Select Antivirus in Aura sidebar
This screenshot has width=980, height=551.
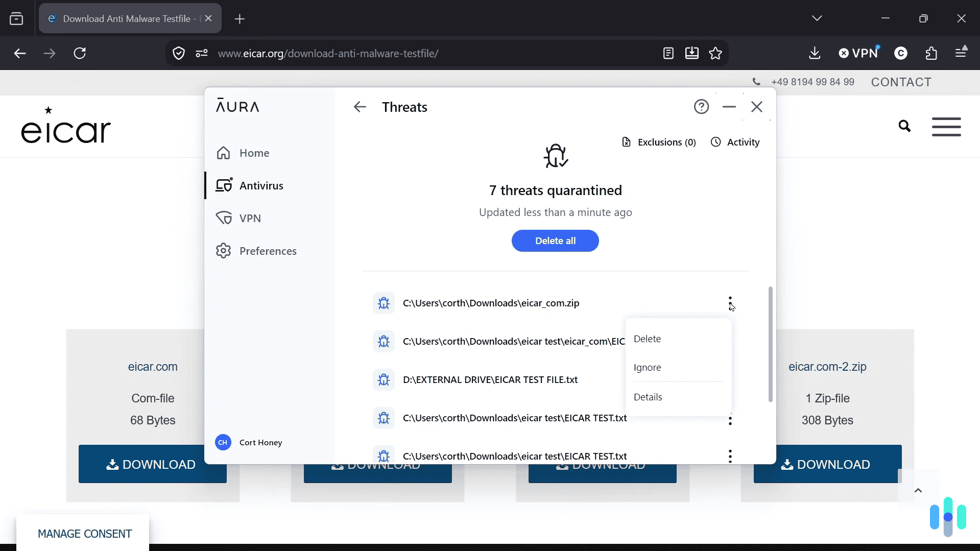tap(249, 185)
